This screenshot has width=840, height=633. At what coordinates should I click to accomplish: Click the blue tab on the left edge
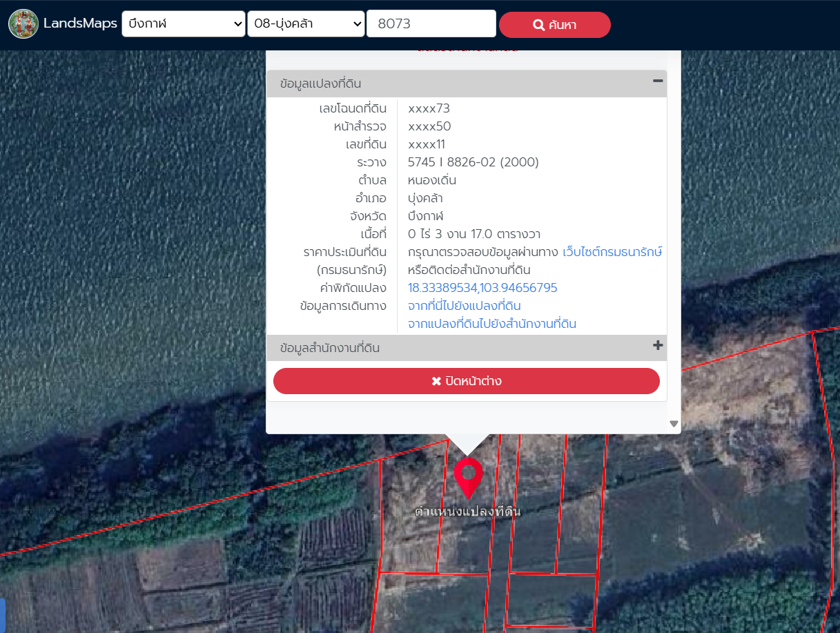(x=2, y=616)
